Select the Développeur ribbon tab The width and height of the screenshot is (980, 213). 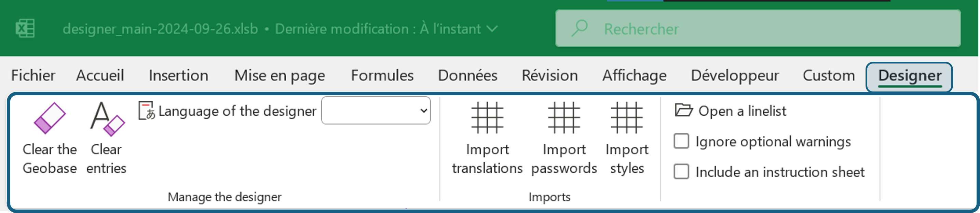(735, 75)
